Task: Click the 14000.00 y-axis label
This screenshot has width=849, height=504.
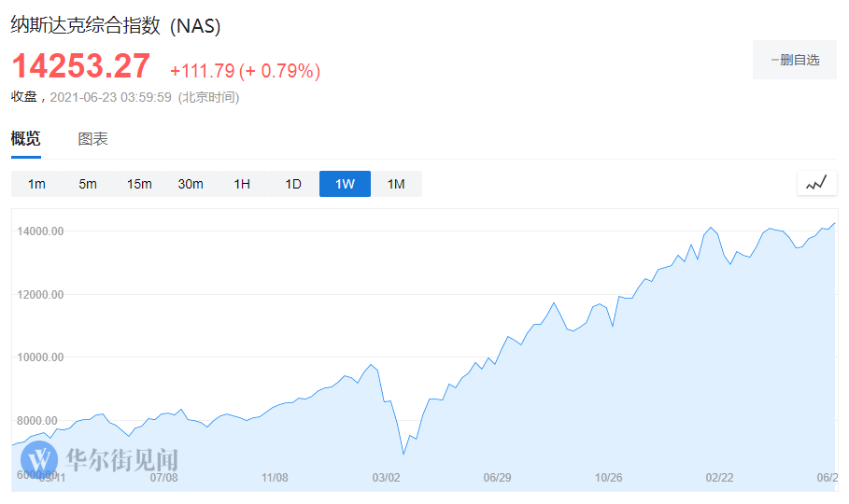Action: 40,231
